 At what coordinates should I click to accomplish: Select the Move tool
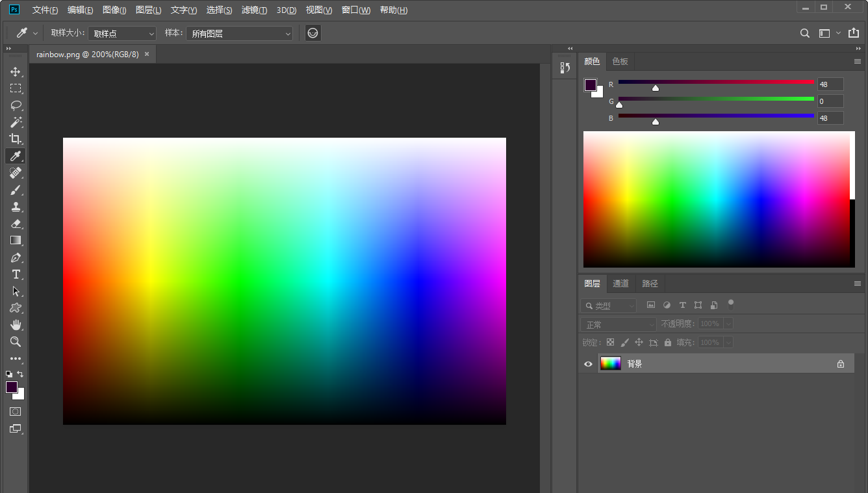pyautogui.click(x=16, y=71)
